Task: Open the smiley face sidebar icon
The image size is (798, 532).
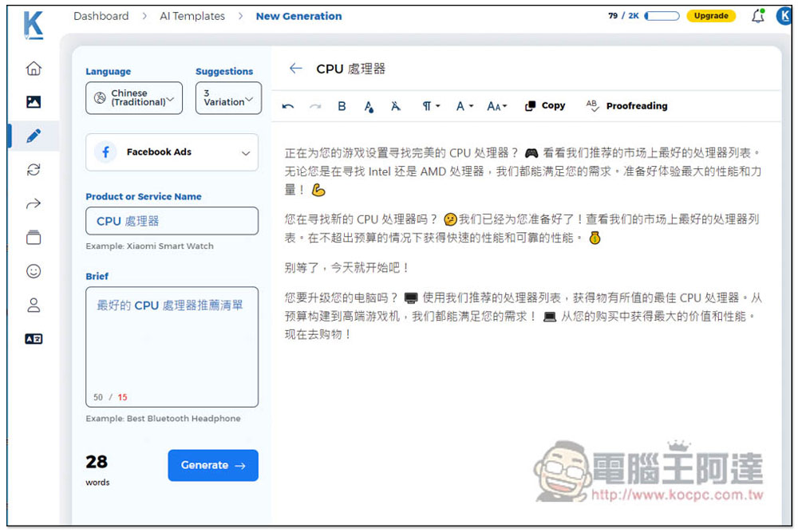Action: (34, 271)
